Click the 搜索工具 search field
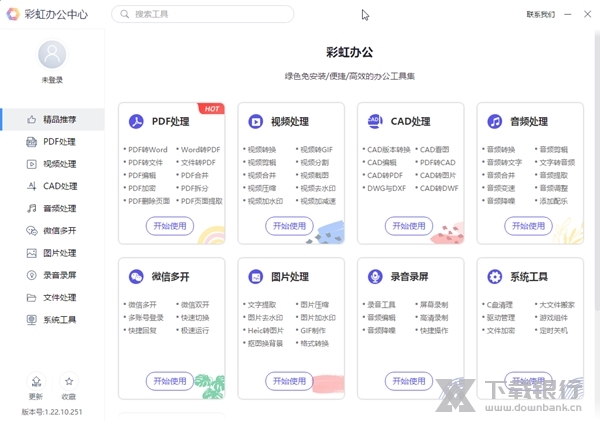The height and width of the screenshot is (421, 600). point(203,14)
